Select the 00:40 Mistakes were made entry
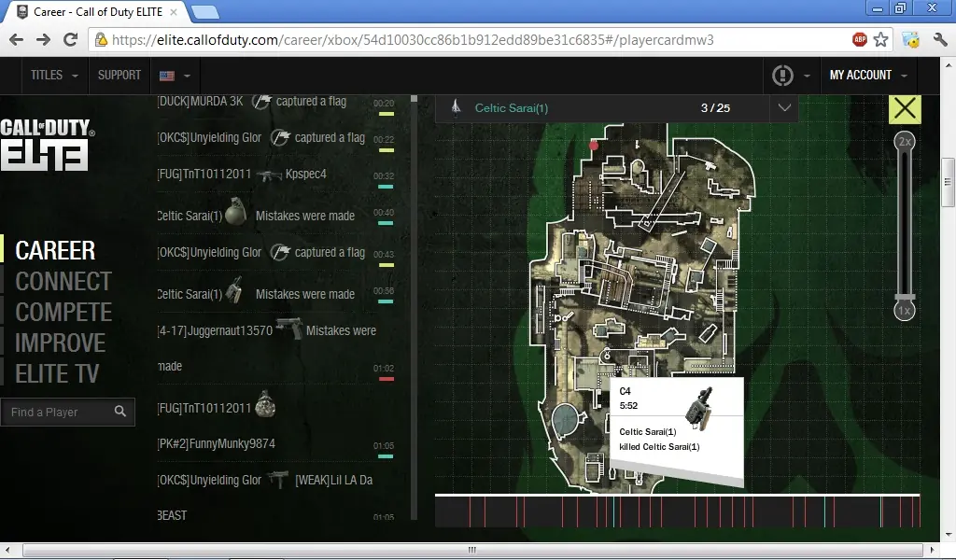This screenshot has width=956, height=560. [x=275, y=215]
